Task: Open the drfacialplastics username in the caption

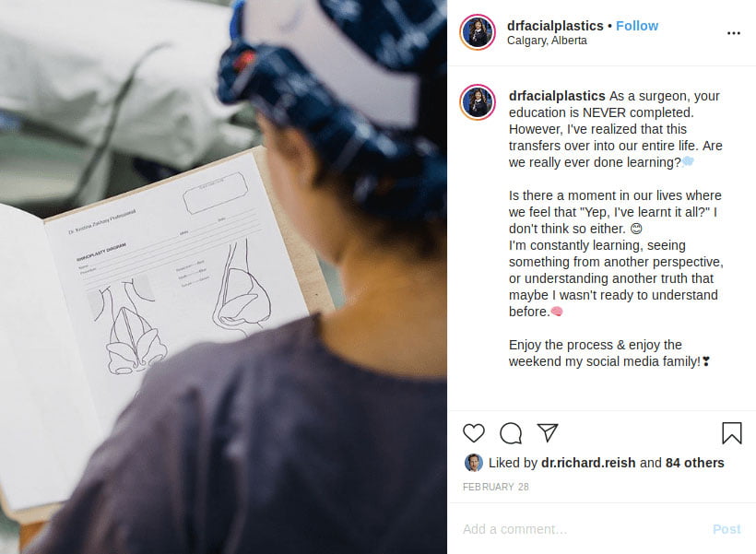Action: [x=557, y=96]
